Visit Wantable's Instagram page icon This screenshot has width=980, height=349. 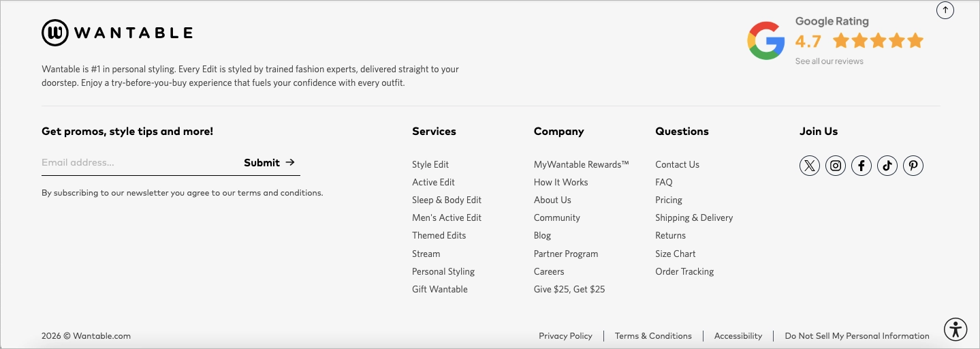point(836,166)
